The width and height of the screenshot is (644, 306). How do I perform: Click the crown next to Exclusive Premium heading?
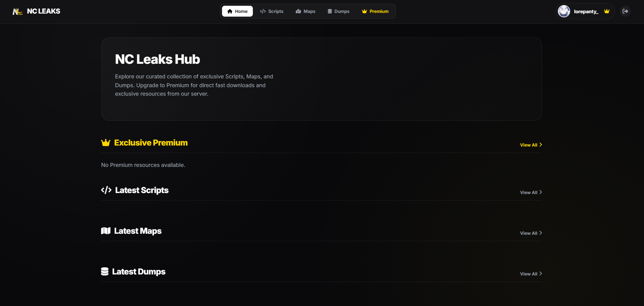105,142
